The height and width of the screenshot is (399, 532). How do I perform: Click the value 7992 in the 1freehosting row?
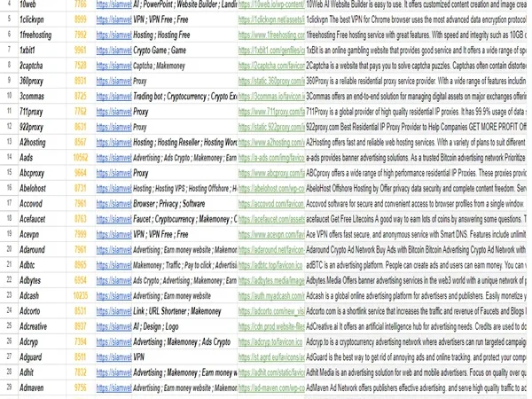pos(81,35)
